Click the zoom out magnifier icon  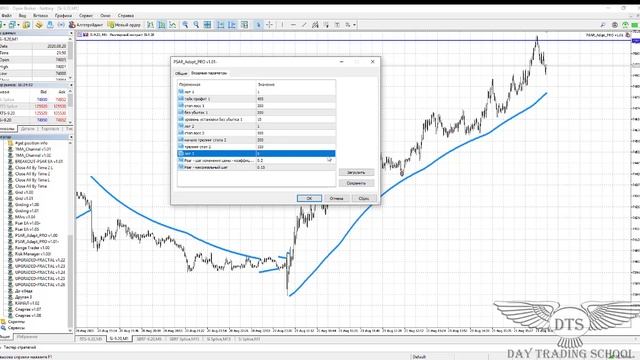point(196,25)
